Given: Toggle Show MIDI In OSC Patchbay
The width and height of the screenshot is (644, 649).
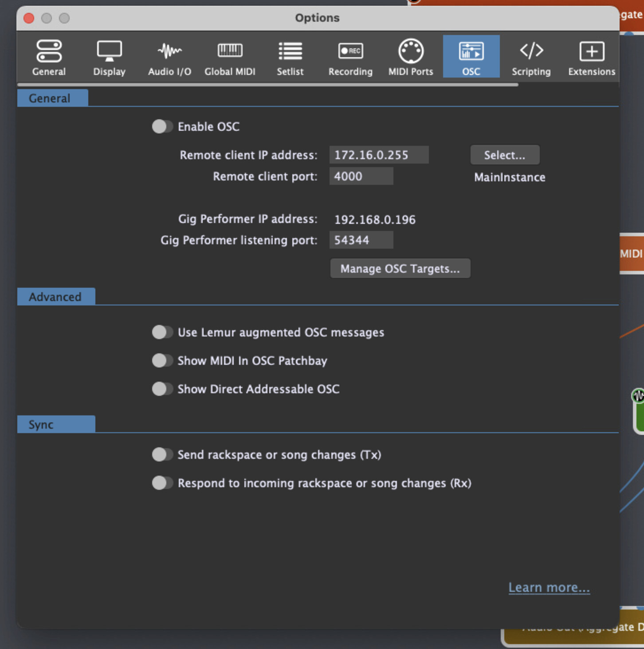Looking at the screenshot, I should (162, 361).
